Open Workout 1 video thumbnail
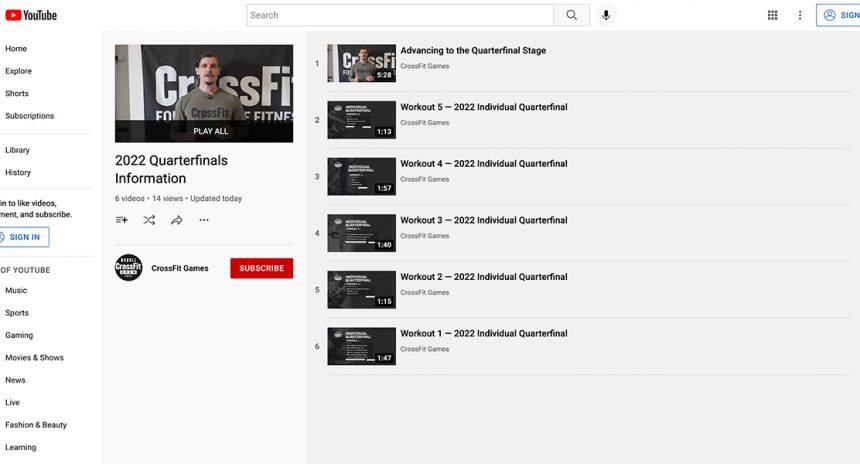Image resolution: width=860 pixels, height=464 pixels. [361, 347]
